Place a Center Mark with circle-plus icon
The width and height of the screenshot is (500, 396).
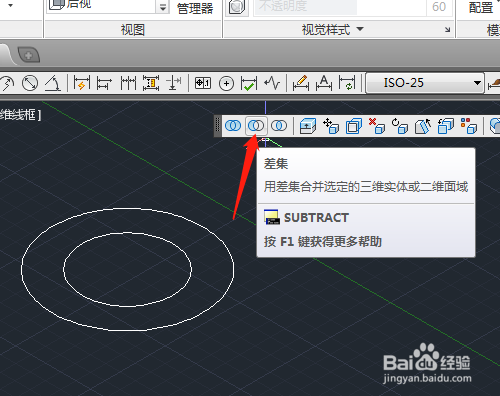pos(226,83)
